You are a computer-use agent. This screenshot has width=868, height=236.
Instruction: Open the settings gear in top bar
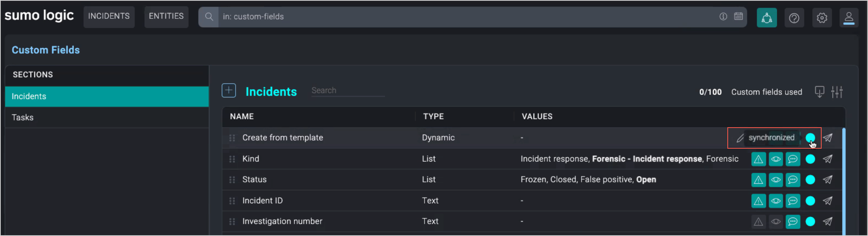(x=822, y=18)
